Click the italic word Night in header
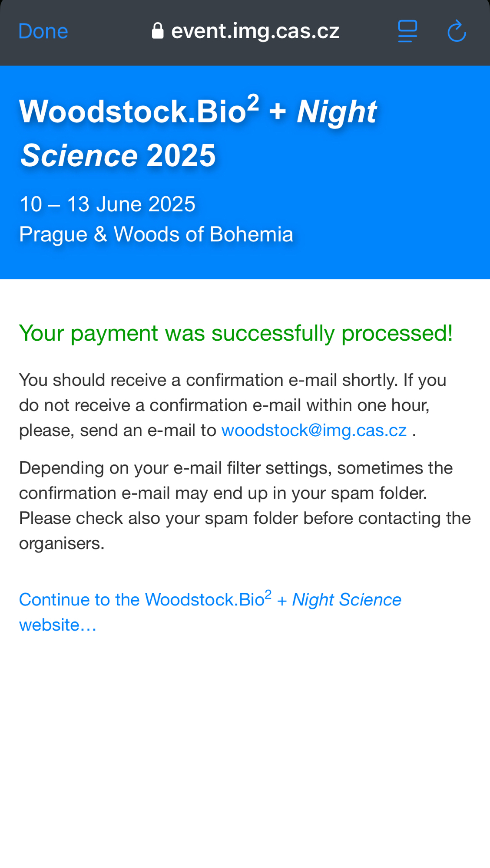This screenshot has height=868, width=490. (337, 112)
